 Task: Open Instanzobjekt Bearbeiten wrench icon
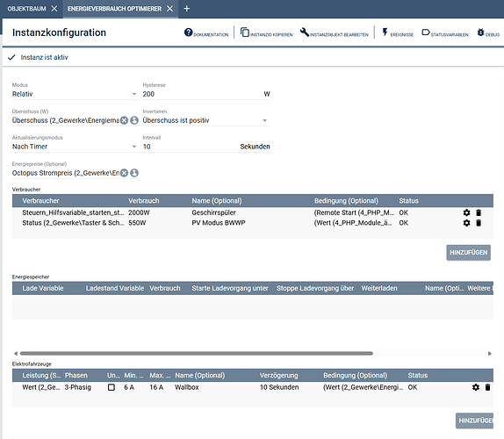(305, 32)
